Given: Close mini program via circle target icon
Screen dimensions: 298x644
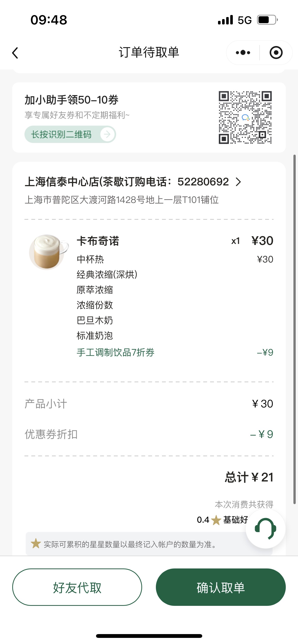Looking at the screenshot, I should tap(276, 53).
